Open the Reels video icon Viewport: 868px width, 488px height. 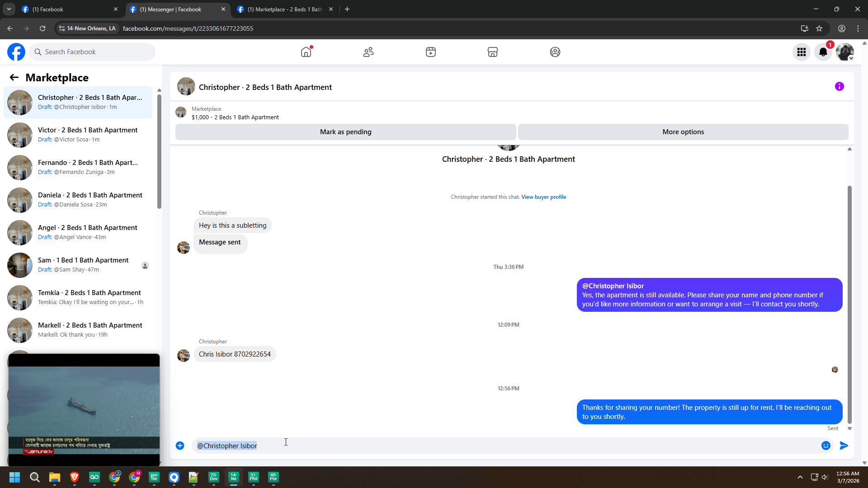click(430, 52)
